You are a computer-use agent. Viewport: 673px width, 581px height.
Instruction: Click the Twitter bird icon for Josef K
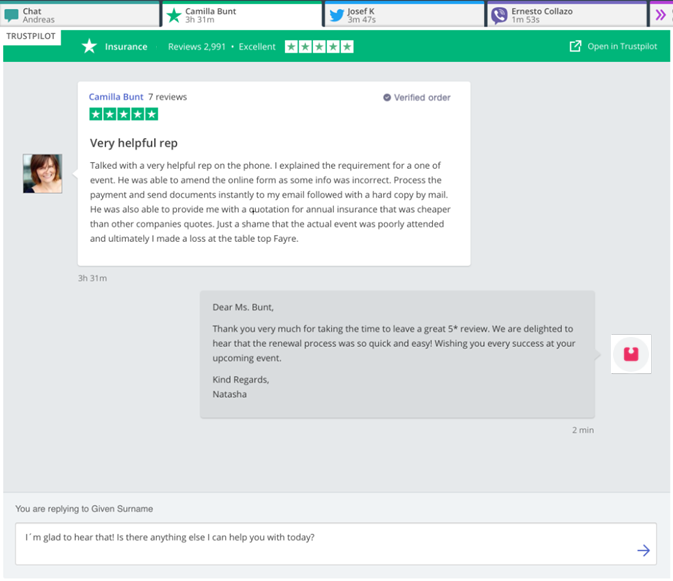(336, 15)
